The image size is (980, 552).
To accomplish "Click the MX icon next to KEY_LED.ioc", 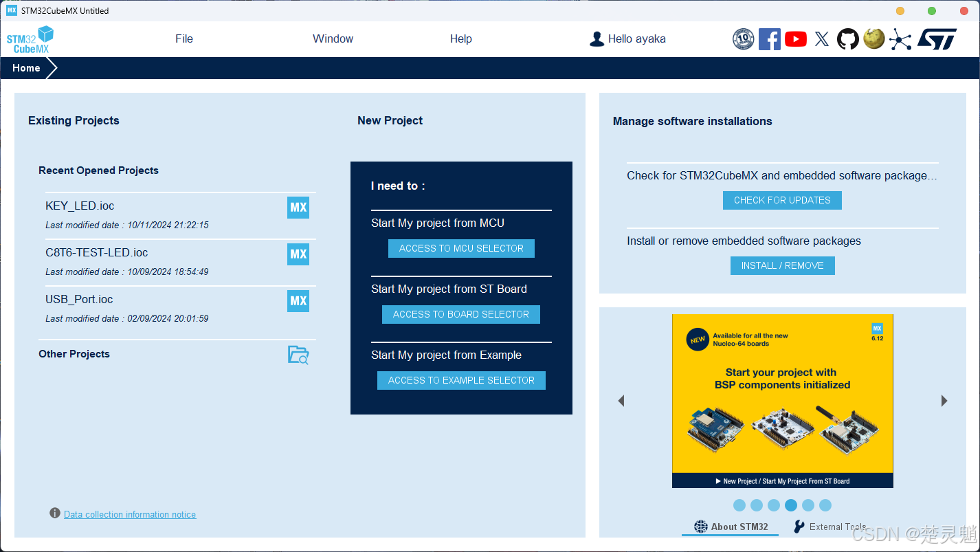I will (298, 208).
